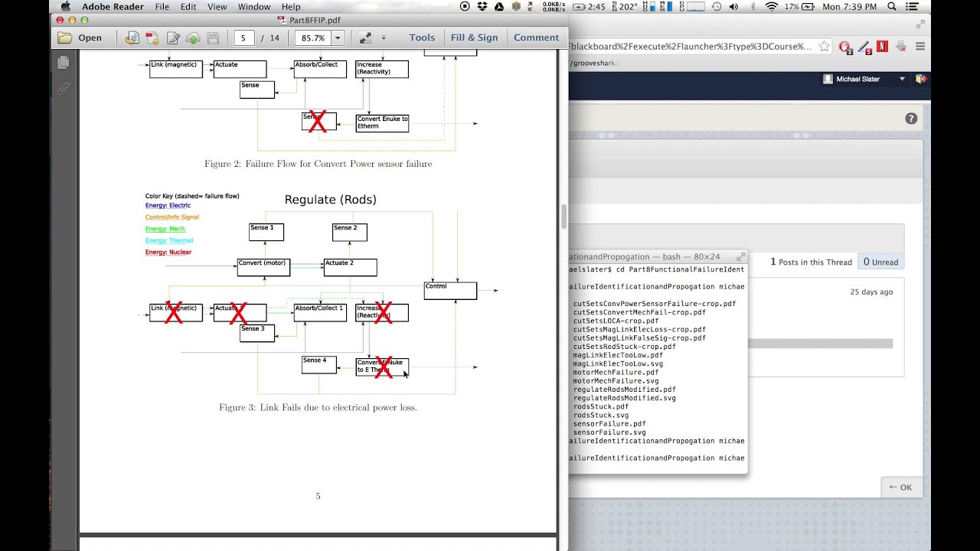The width and height of the screenshot is (980, 551).
Task: Open the File menu
Action: [x=162, y=7]
